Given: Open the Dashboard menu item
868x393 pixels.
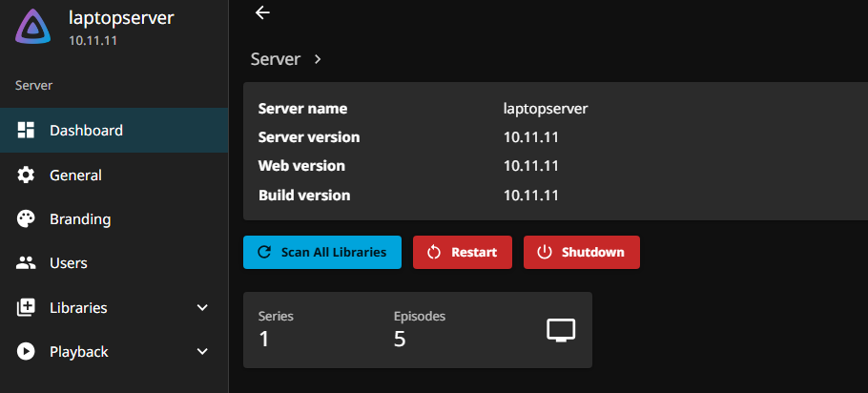Looking at the screenshot, I should (114, 130).
